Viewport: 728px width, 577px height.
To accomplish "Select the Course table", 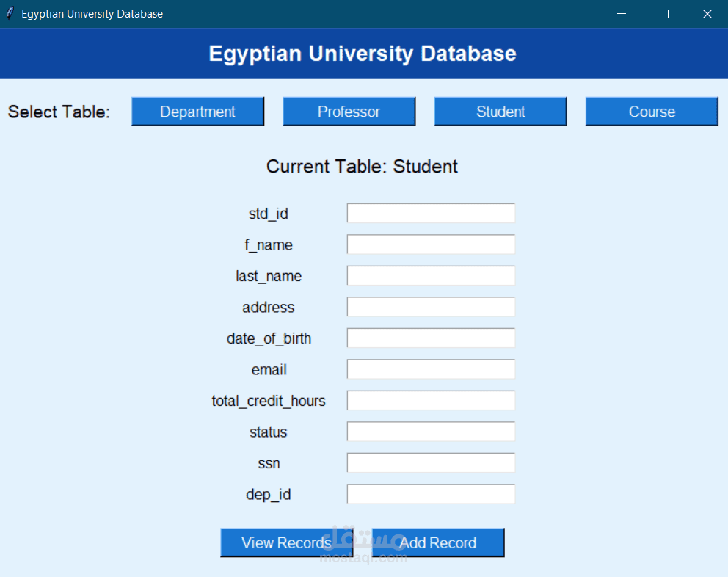I will tap(651, 111).
